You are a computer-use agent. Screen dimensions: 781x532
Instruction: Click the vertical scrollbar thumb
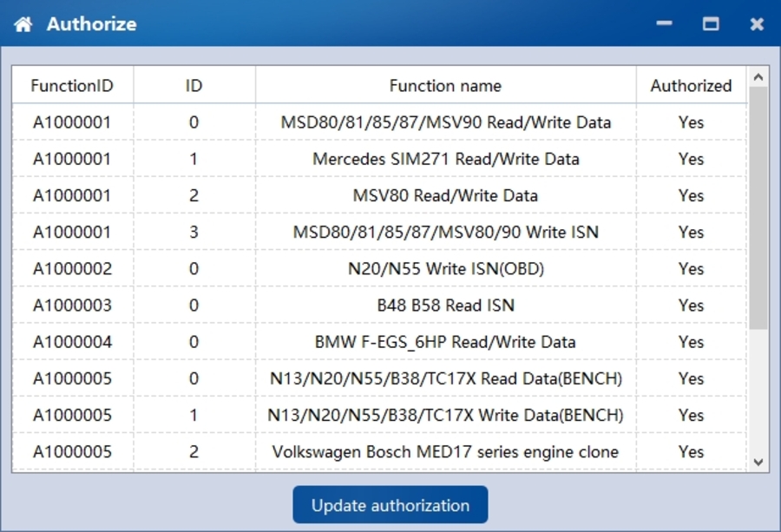coord(758,208)
